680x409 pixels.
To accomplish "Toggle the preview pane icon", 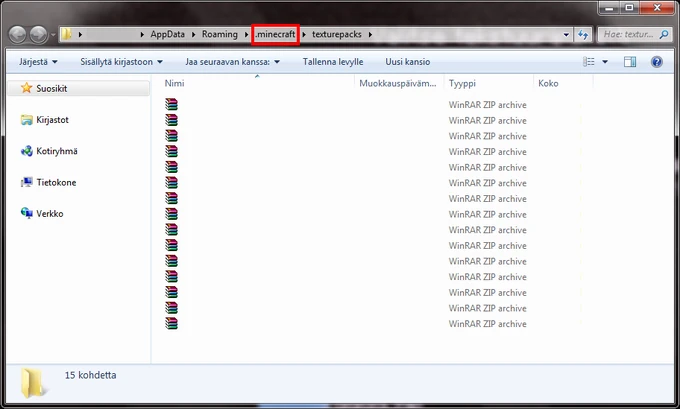I will (630, 62).
